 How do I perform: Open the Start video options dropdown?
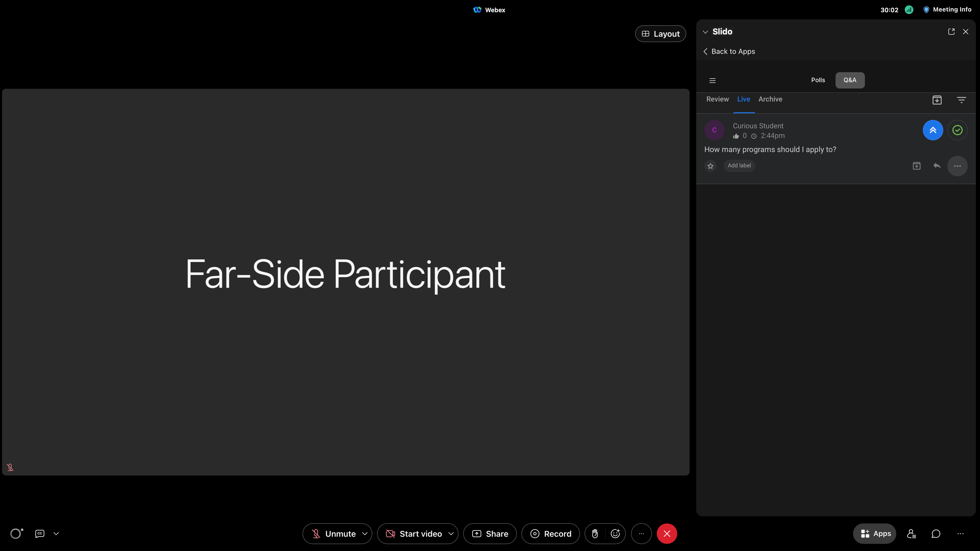tap(451, 533)
